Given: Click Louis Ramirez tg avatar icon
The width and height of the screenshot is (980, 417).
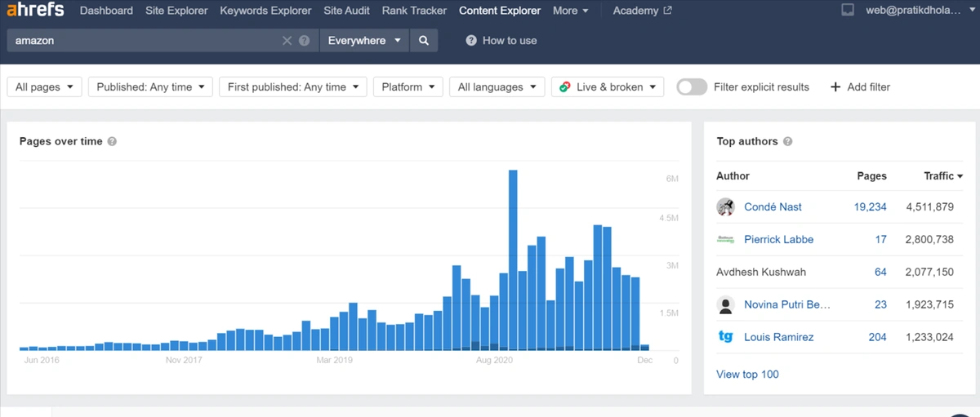Looking at the screenshot, I should 725,337.
